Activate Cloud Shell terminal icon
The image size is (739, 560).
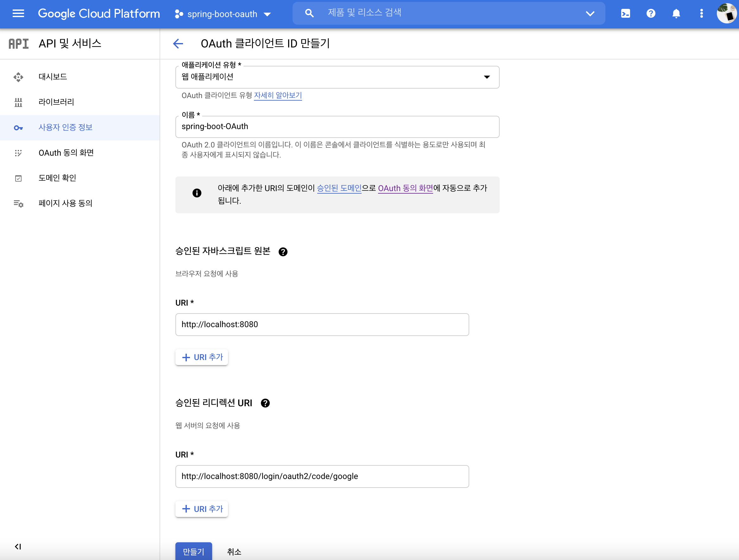625,14
